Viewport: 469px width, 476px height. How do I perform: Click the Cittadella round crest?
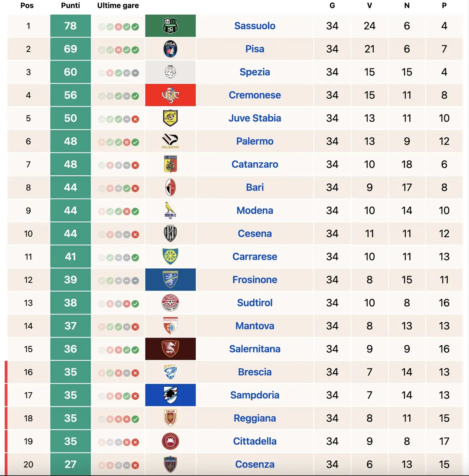(170, 441)
